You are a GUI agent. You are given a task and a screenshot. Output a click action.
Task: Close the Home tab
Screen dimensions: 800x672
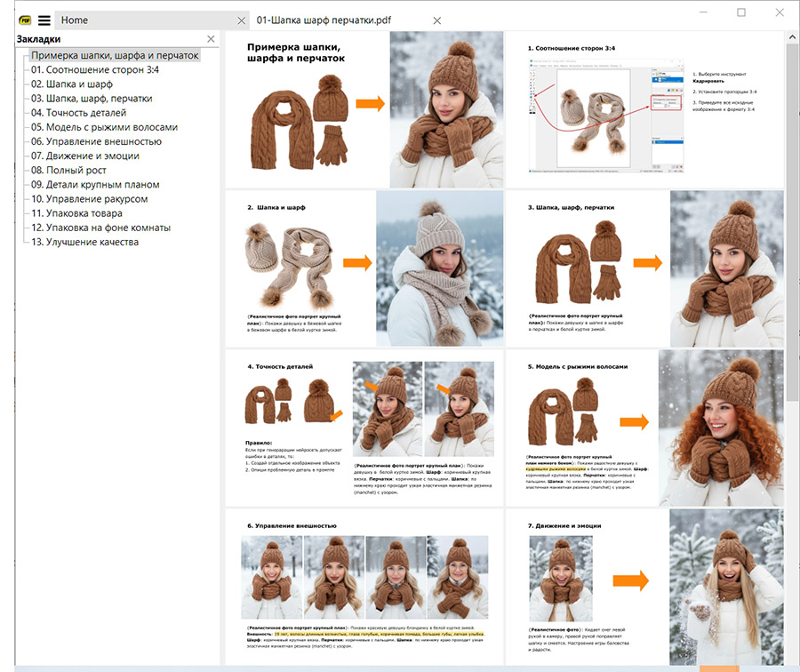click(x=241, y=20)
